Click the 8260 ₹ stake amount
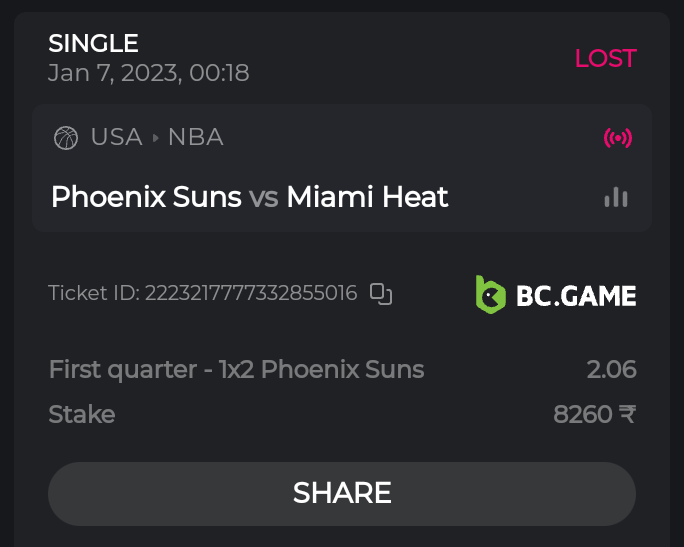The image size is (684, 547). pyautogui.click(x=594, y=414)
